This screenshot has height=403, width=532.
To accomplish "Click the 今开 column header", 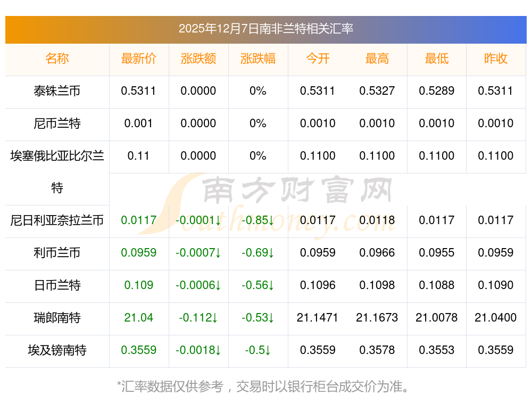I will [318, 59].
